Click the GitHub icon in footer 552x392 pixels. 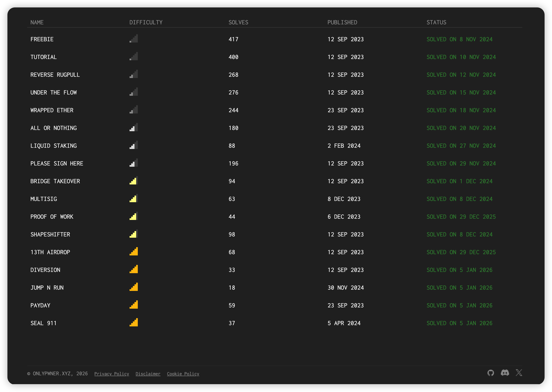click(x=491, y=373)
